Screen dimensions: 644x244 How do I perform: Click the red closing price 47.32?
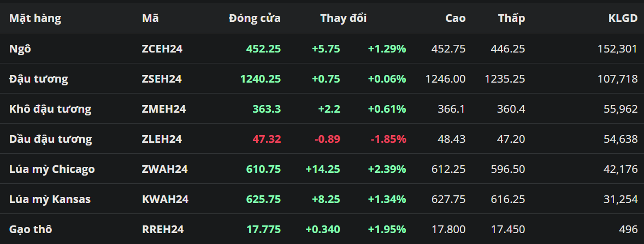tap(267, 139)
